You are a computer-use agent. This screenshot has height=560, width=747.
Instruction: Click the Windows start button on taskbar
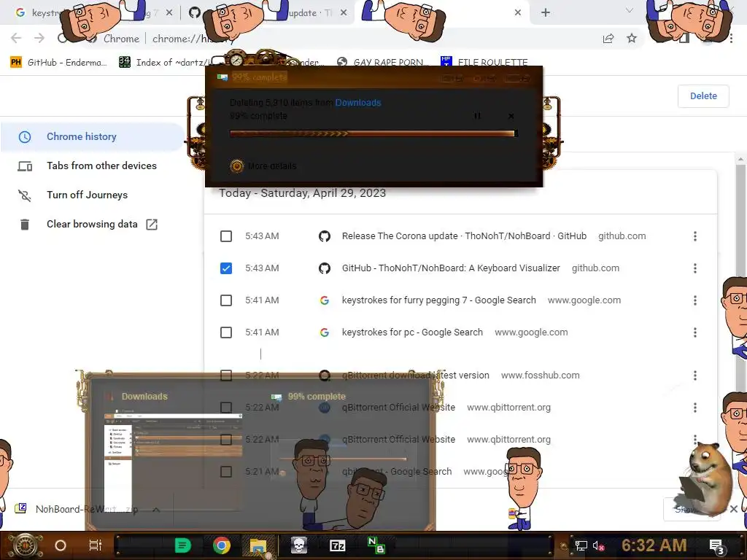coord(25,545)
